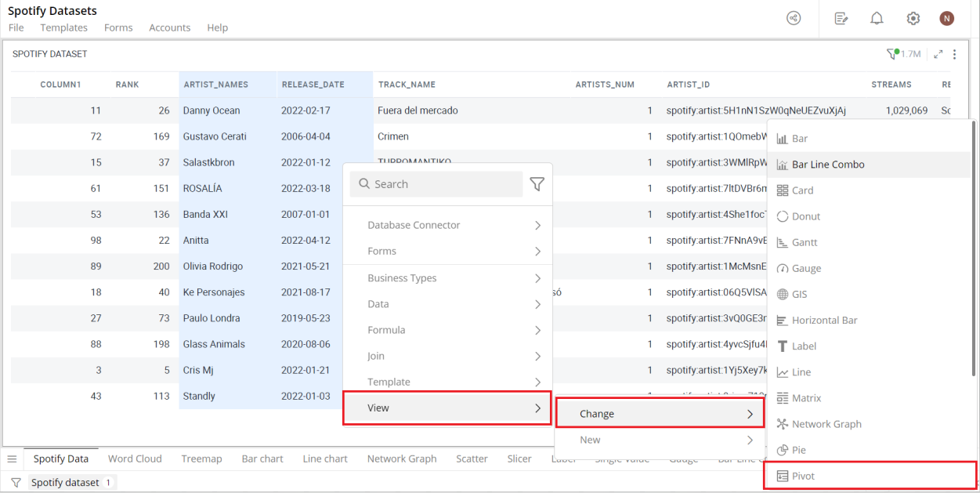This screenshot has height=493, width=980.
Task: Click the Spotify dataset filter chip
Action: (x=72, y=483)
